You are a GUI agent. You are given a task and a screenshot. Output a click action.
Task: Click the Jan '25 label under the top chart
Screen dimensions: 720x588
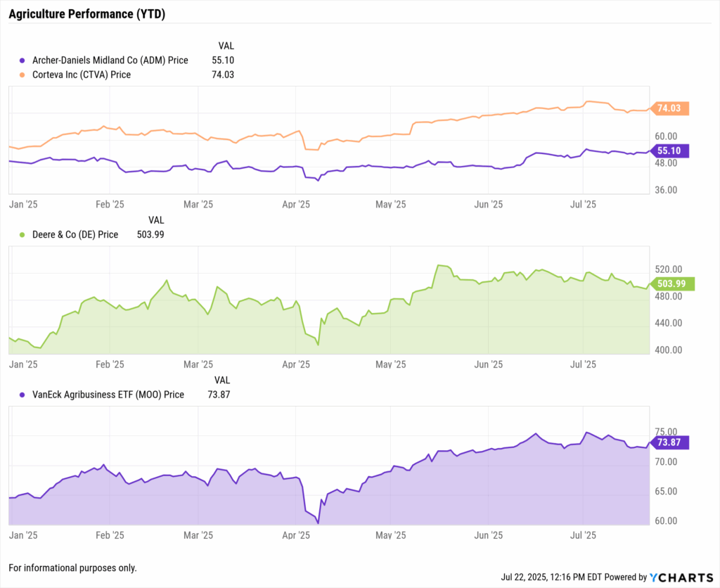click(23, 205)
